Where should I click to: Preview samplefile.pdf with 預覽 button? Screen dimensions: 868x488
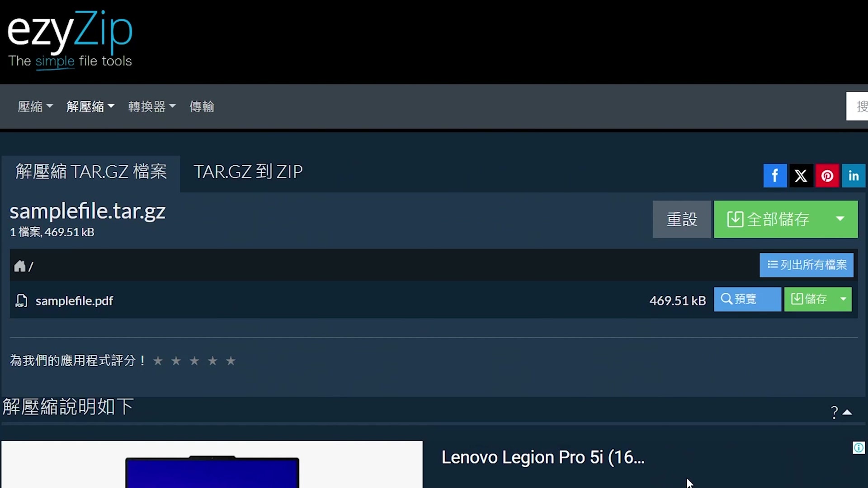(x=747, y=299)
